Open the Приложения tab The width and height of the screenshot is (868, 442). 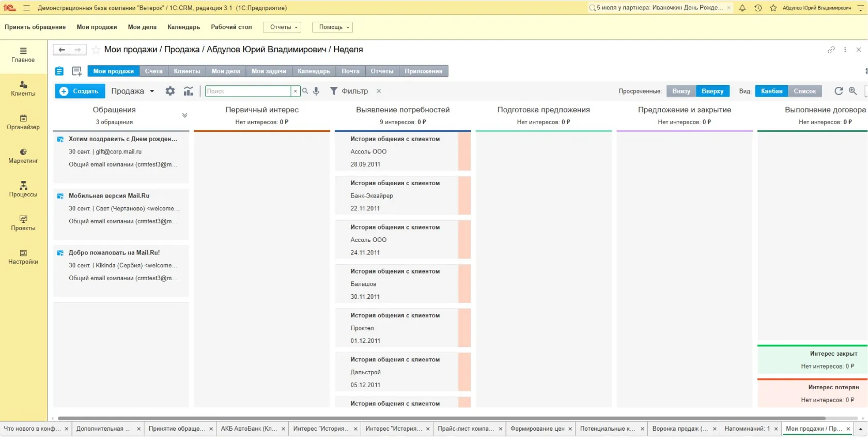[424, 71]
